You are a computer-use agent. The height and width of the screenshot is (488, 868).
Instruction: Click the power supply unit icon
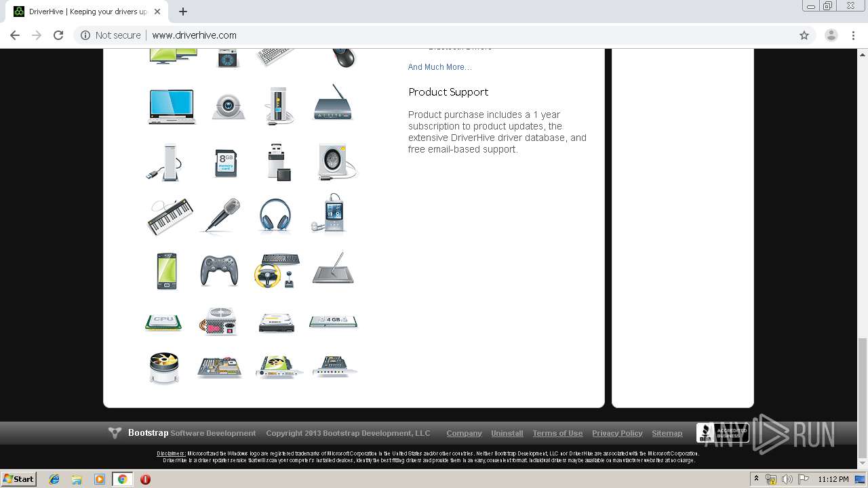(x=218, y=321)
